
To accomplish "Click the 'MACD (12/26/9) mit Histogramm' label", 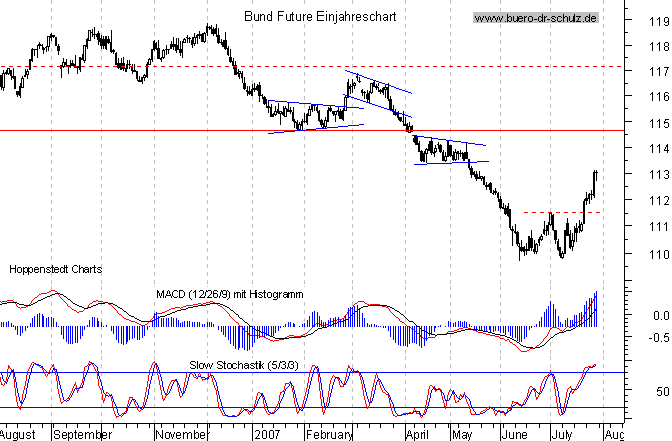I will click(230, 294).
